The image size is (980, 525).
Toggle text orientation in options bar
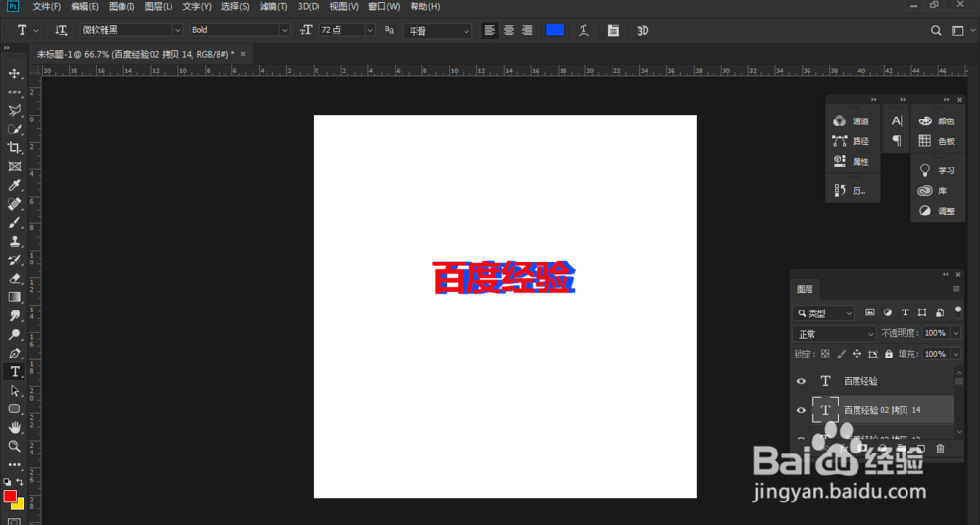(61, 30)
